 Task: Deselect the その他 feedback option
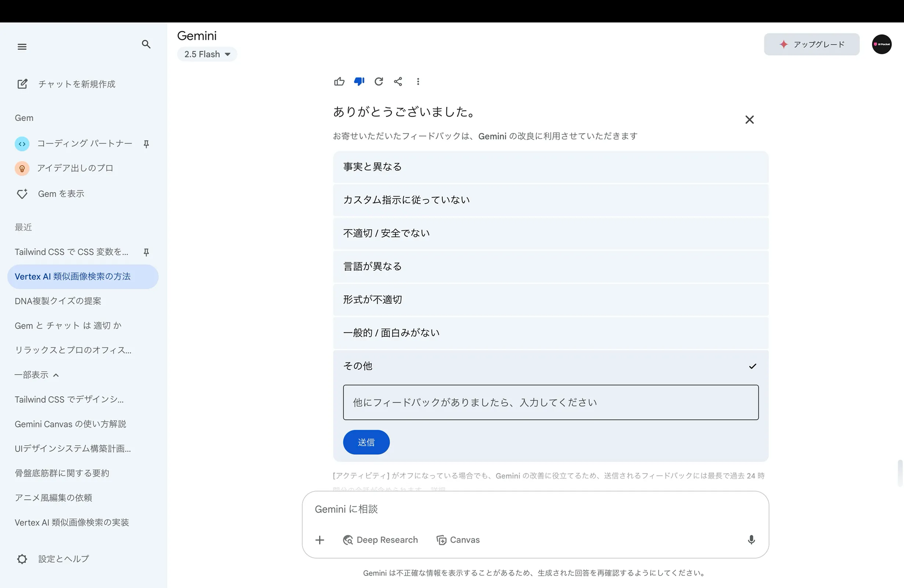pyautogui.click(x=551, y=366)
